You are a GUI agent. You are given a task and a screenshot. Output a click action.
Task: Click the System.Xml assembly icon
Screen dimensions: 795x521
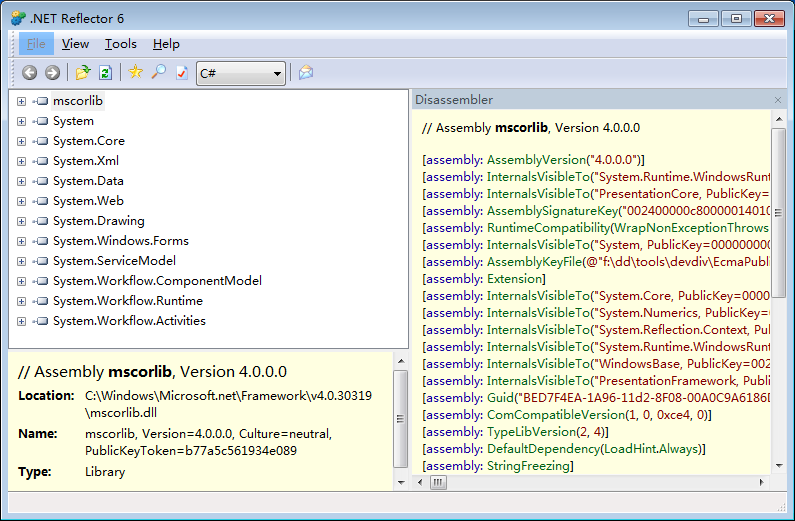point(41,161)
